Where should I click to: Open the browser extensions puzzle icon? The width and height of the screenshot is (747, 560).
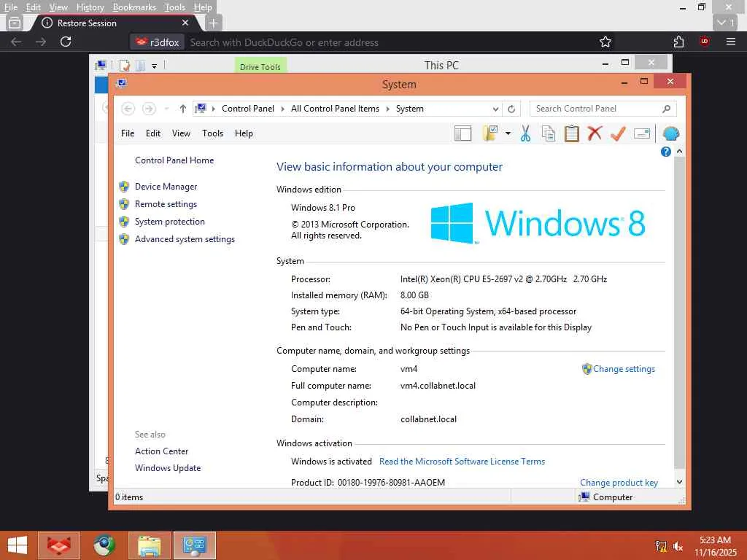[x=679, y=42]
